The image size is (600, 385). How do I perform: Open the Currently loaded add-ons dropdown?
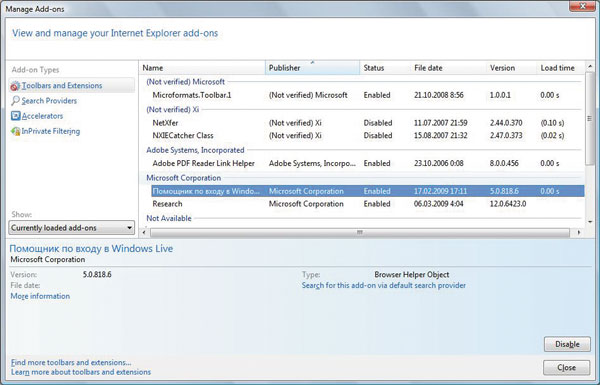[x=72, y=228]
